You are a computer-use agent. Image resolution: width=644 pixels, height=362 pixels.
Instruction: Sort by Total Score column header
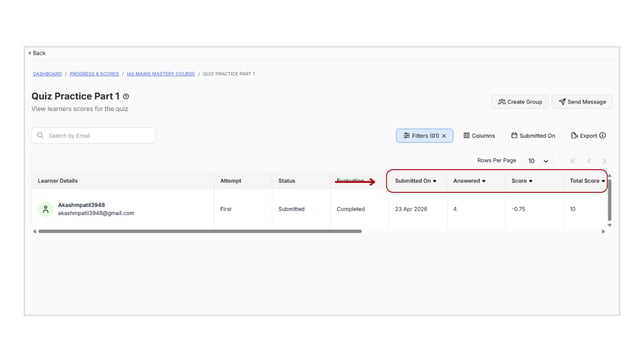click(587, 181)
